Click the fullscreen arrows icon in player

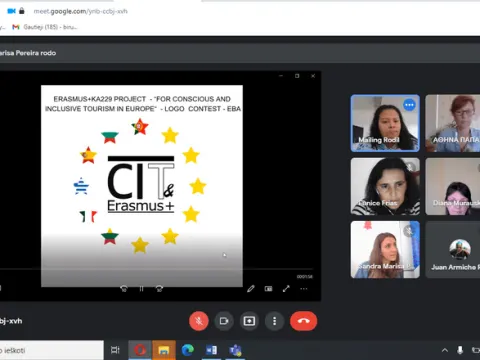(x=286, y=289)
